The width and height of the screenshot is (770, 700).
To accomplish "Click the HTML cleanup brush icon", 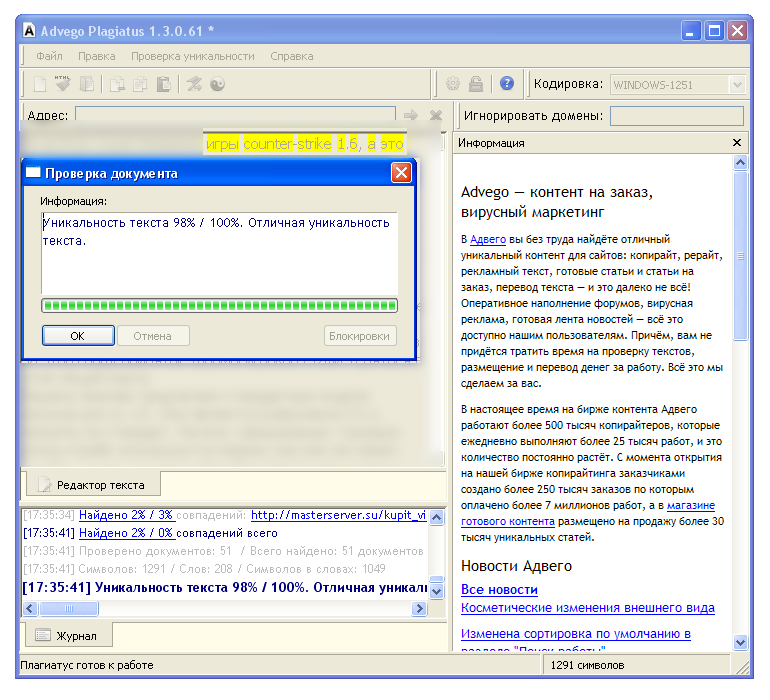I will (x=63, y=84).
